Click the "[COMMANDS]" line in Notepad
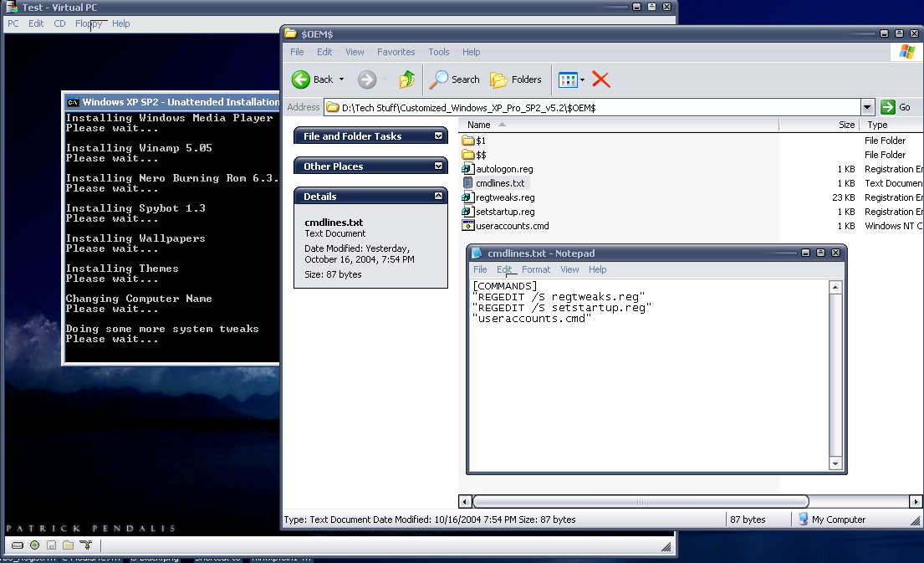This screenshot has height=563, width=924. tap(505, 286)
